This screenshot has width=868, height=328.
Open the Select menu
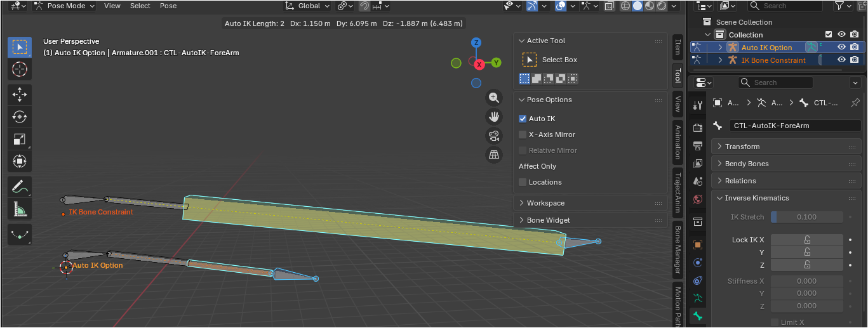pyautogui.click(x=140, y=6)
